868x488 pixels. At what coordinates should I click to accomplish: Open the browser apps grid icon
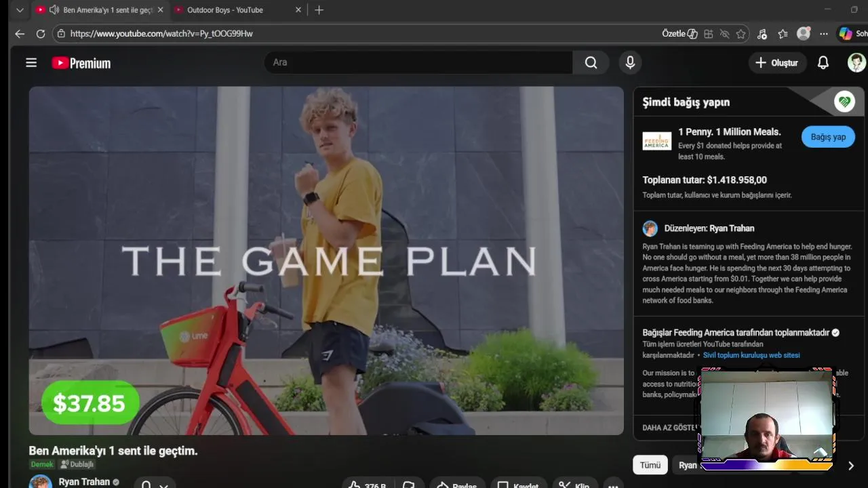pyautogui.click(x=708, y=34)
